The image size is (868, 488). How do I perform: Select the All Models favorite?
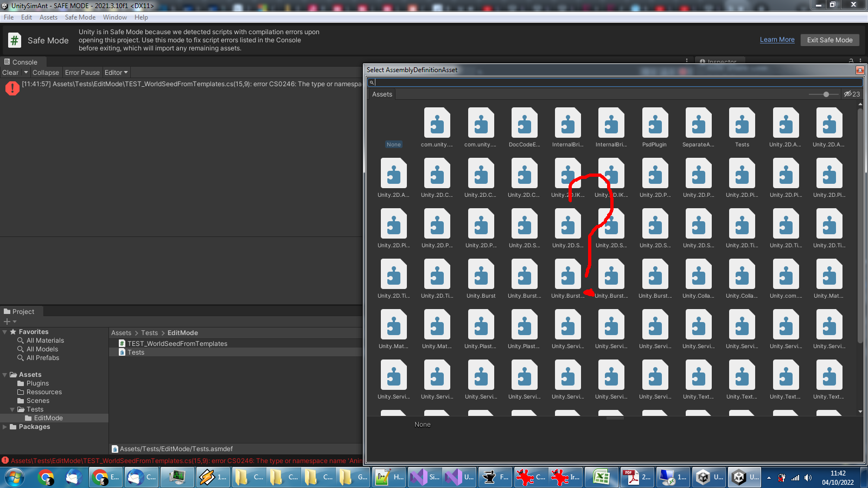point(42,349)
